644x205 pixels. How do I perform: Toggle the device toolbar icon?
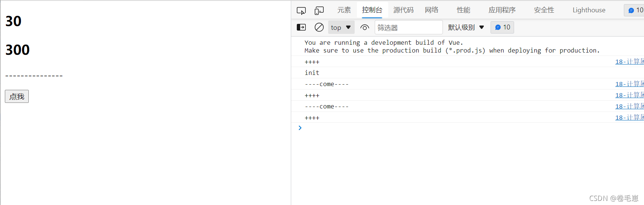pyautogui.click(x=319, y=10)
